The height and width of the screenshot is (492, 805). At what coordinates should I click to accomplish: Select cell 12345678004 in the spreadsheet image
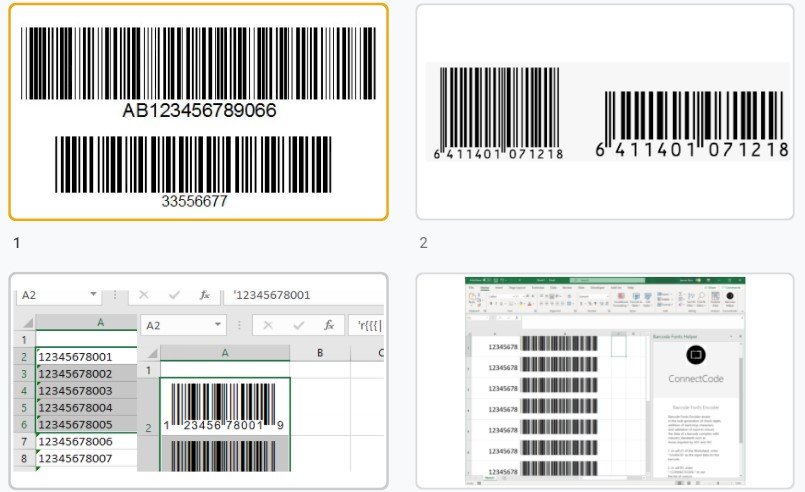(x=87, y=407)
